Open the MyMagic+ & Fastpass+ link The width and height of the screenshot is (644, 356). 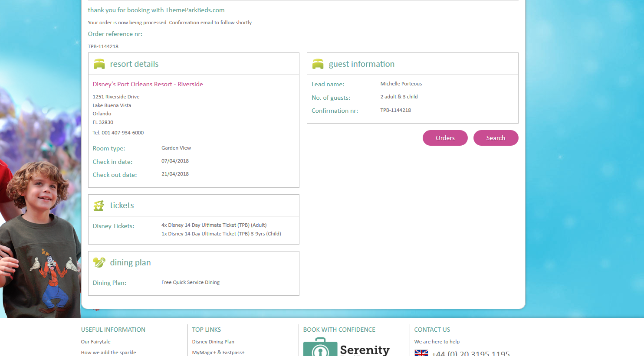tap(218, 353)
